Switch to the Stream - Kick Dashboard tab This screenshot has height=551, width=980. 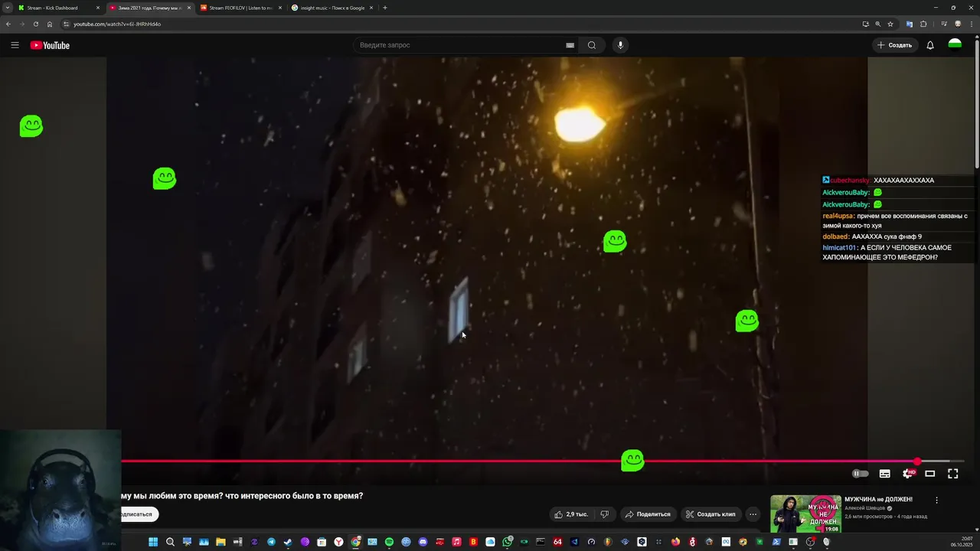(58, 8)
